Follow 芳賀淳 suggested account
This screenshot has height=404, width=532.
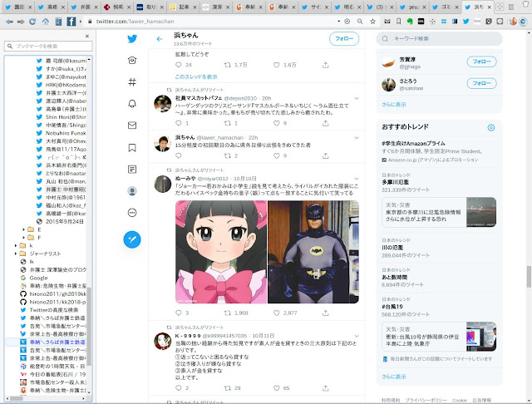tap(481, 62)
